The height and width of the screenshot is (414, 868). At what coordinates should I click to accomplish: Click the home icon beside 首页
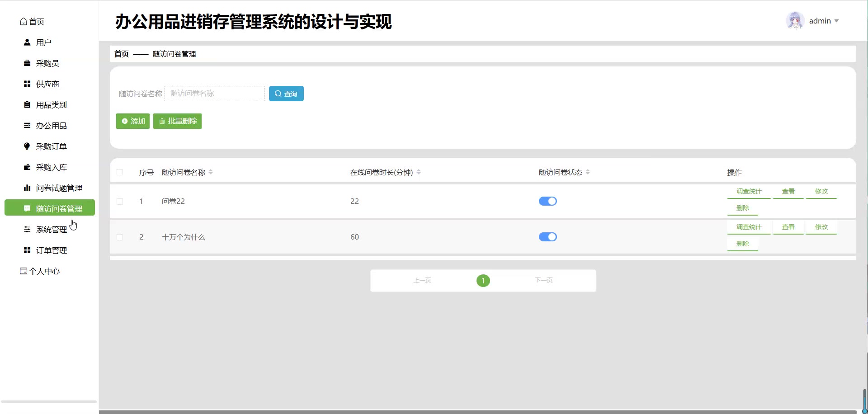[x=24, y=22]
